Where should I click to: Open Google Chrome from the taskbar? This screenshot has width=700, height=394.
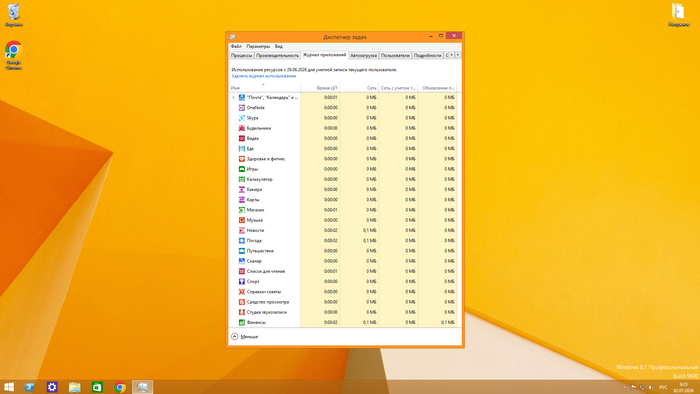(x=120, y=387)
